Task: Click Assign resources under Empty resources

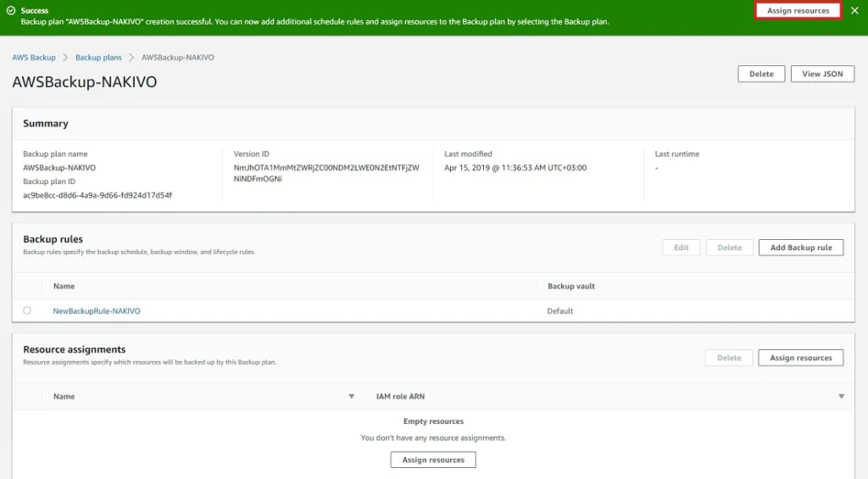Action: tap(433, 460)
